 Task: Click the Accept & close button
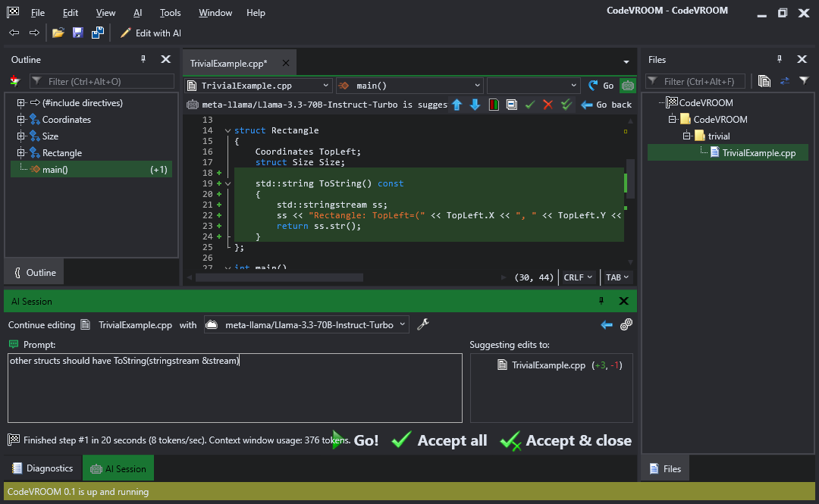pyautogui.click(x=566, y=440)
